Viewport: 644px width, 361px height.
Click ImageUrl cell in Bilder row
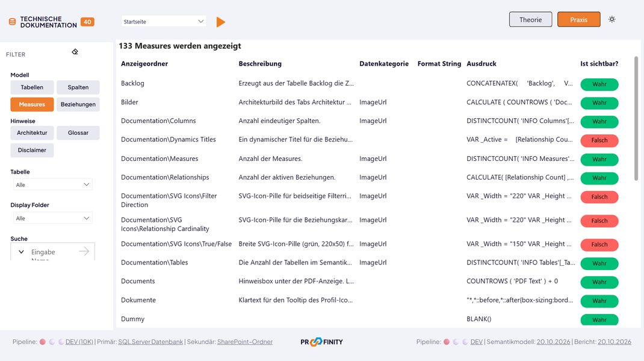click(373, 102)
